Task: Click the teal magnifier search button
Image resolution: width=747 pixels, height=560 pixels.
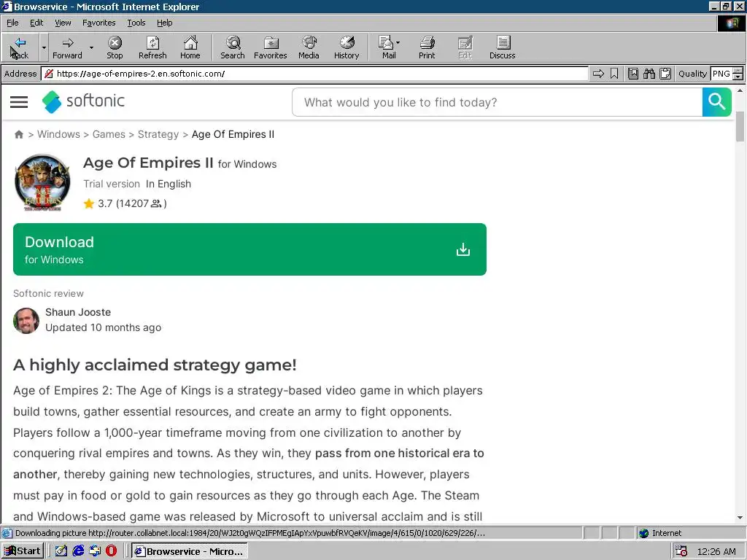Action: [716, 102]
